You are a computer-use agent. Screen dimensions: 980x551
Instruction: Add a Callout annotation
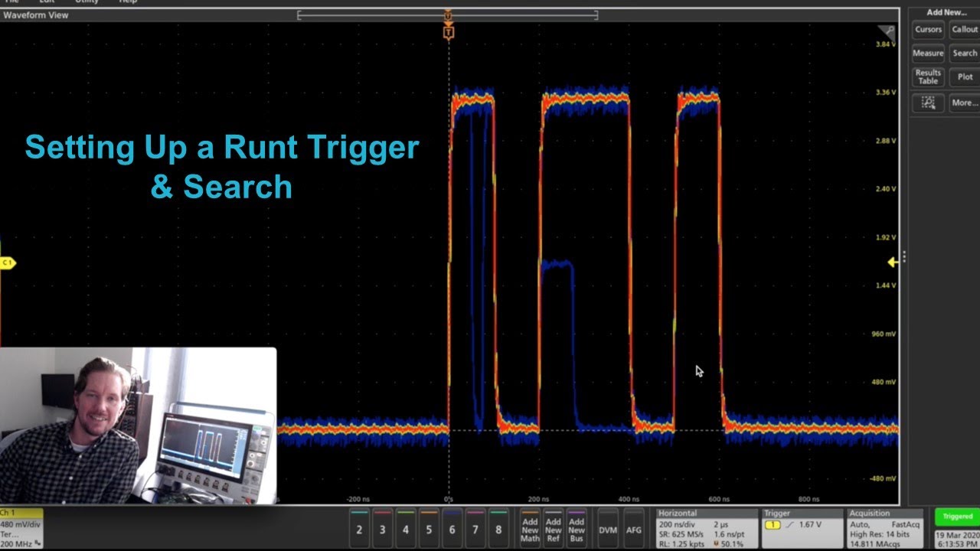point(965,30)
